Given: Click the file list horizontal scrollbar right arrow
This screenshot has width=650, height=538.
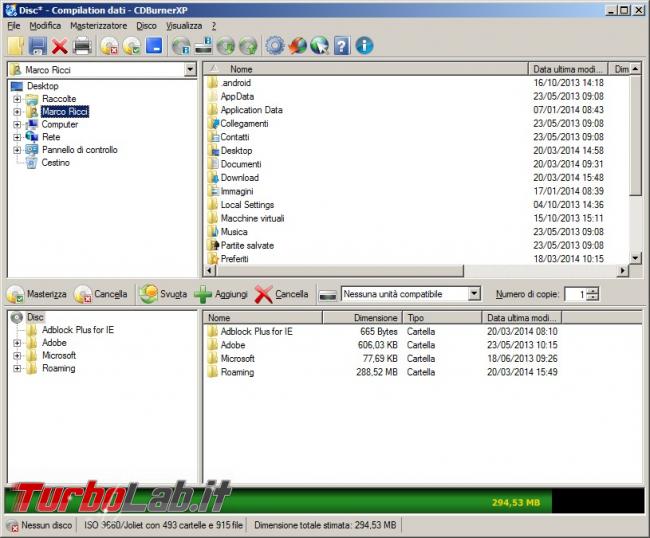Looking at the screenshot, I should pyautogui.click(x=623, y=271).
